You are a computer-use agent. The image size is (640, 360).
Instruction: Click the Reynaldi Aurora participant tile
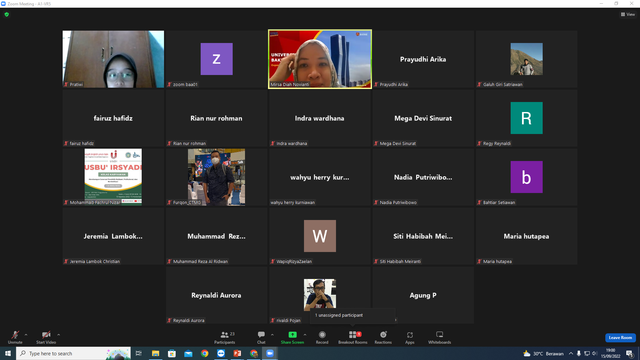[x=216, y=295]
